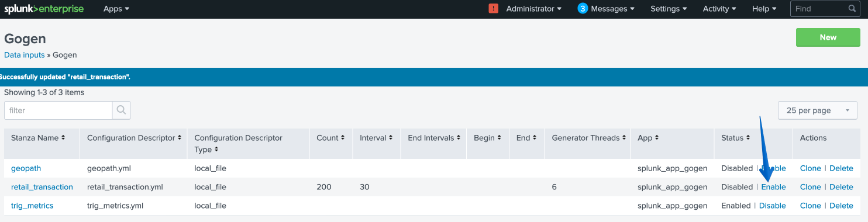The height and width of the screenshot is (222, 868).
Task: Sort by End Intervals column
Action: point(434,138)
